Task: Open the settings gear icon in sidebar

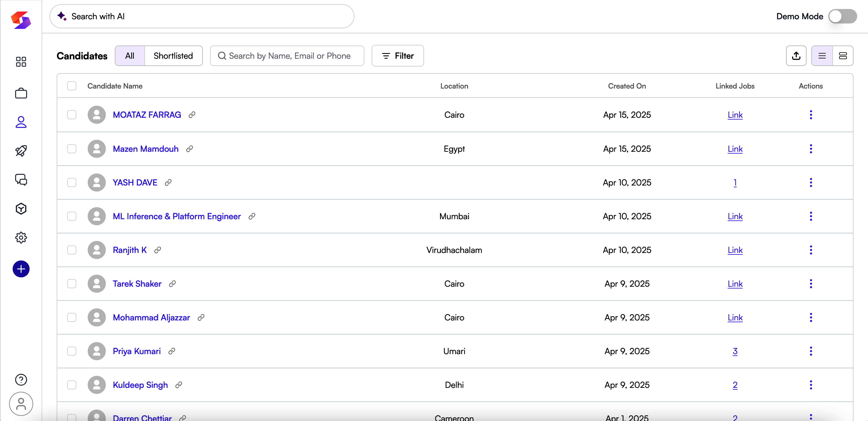Action: pyautogui.click(x=21, y=237)
